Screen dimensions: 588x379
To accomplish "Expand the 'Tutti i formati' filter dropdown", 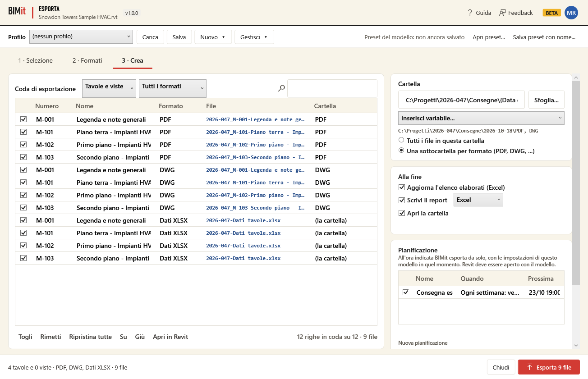I will [173, 88].
